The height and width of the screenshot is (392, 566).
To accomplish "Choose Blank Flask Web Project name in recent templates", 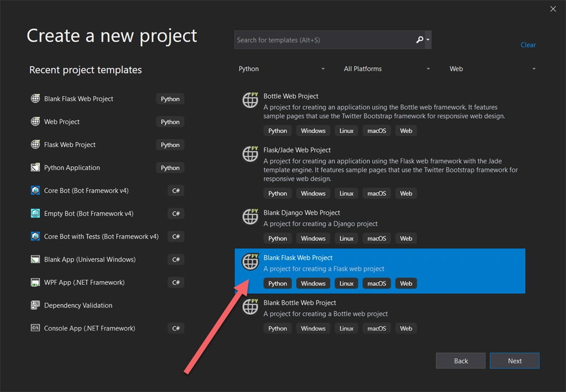I will pos(78,98).
